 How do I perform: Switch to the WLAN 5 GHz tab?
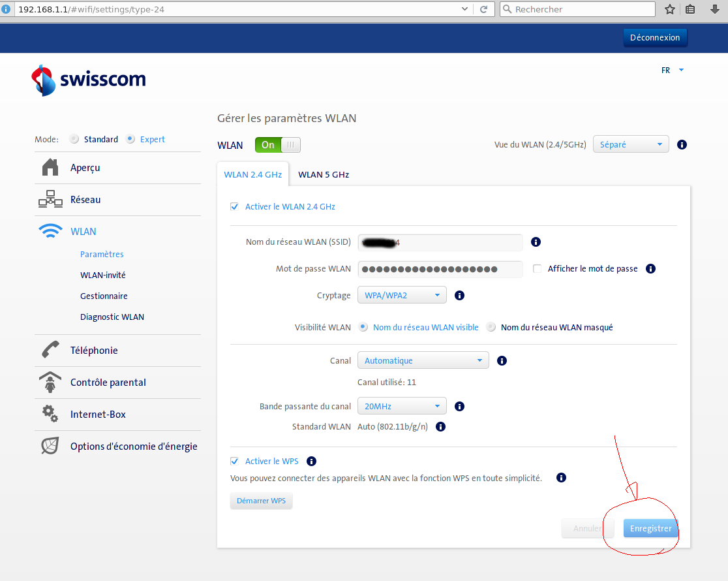click(x=324, y=175)
